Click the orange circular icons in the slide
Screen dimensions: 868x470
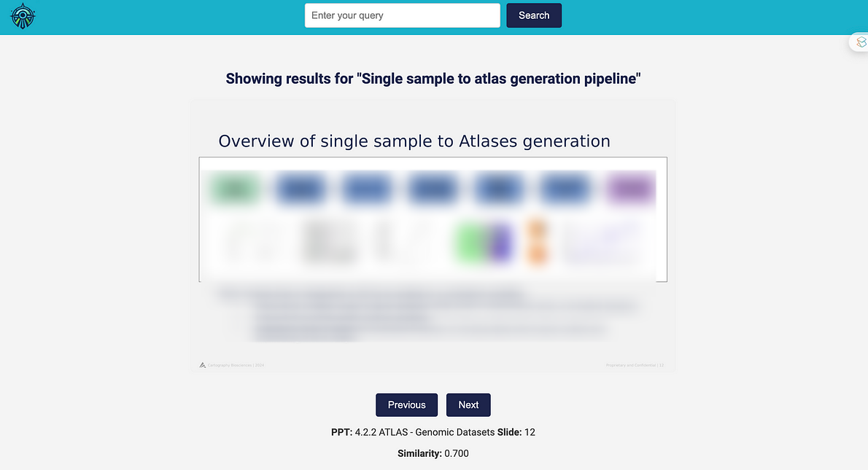coord(537,240)
